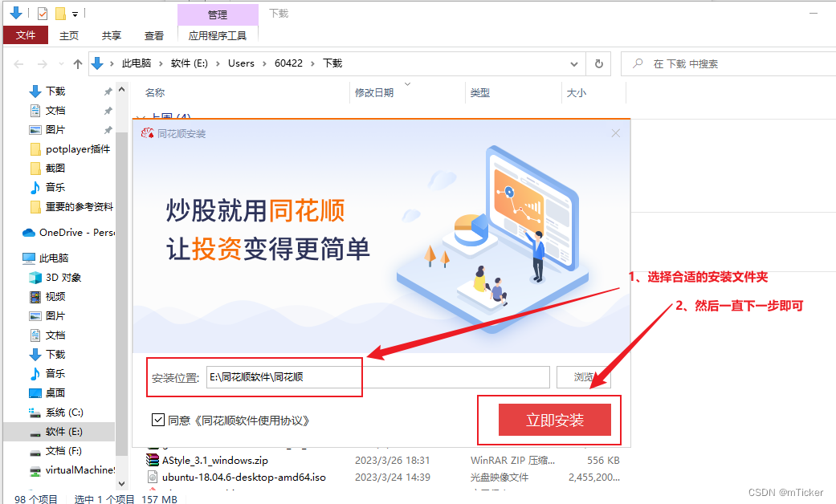Click the 立即安装 button
Image resolution: width=836 pixels, height=504 pixels.
(x=555, y=420)
